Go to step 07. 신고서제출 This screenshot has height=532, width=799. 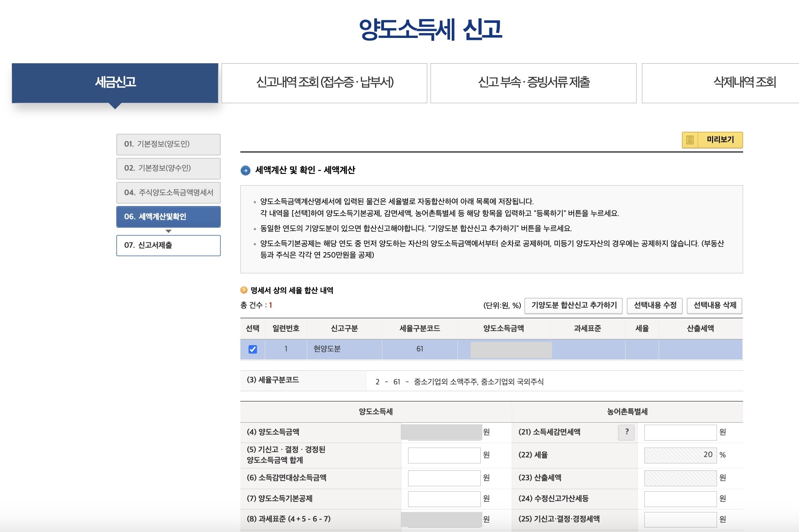pyautogui.click(x=168, y=245)
